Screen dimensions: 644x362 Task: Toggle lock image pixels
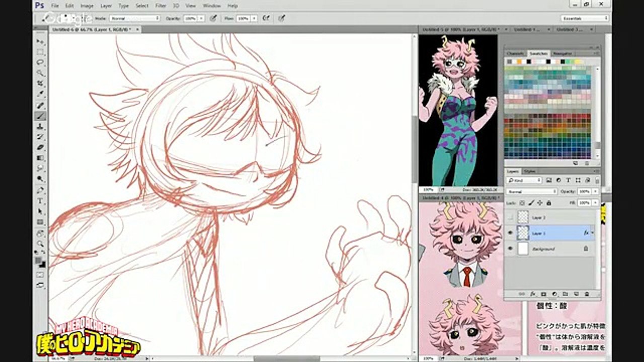[531, 203]
